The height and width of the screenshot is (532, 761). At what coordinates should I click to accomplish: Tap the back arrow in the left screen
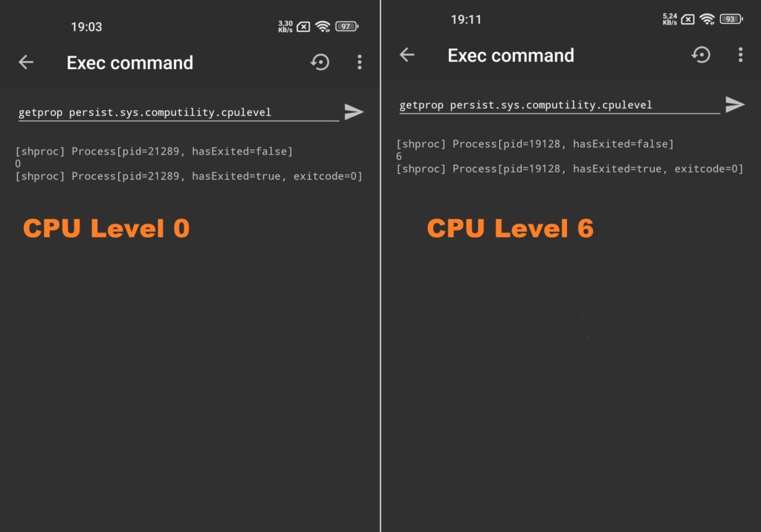26,62
